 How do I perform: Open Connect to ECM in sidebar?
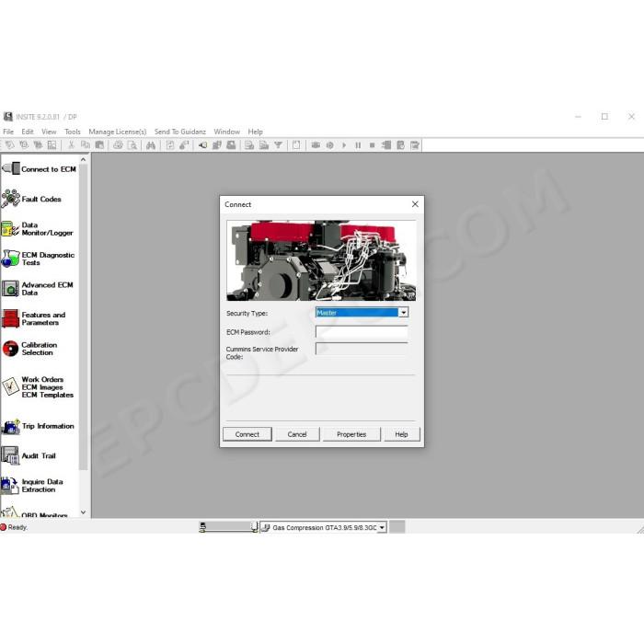40,168
